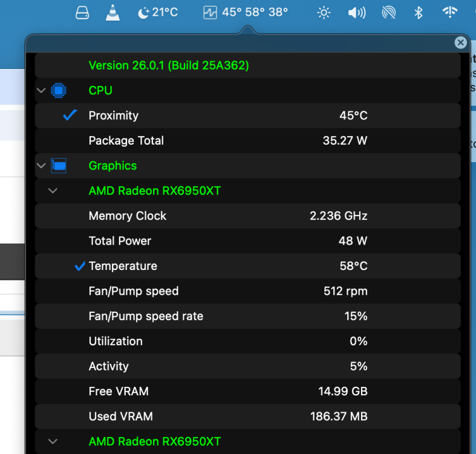Viewport: 476px width, 454px height.
Task: Click the 48 W power value
Action: point(353,241)
